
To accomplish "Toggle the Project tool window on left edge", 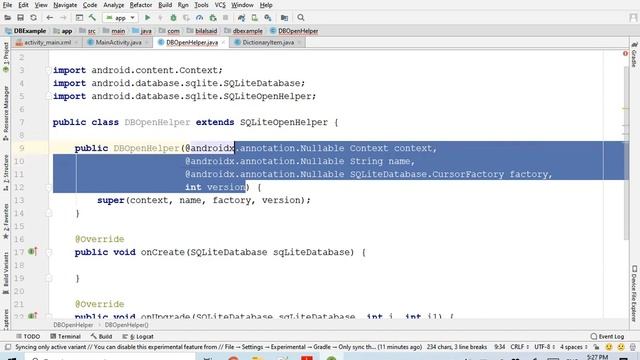I will (x=6, y=57).
